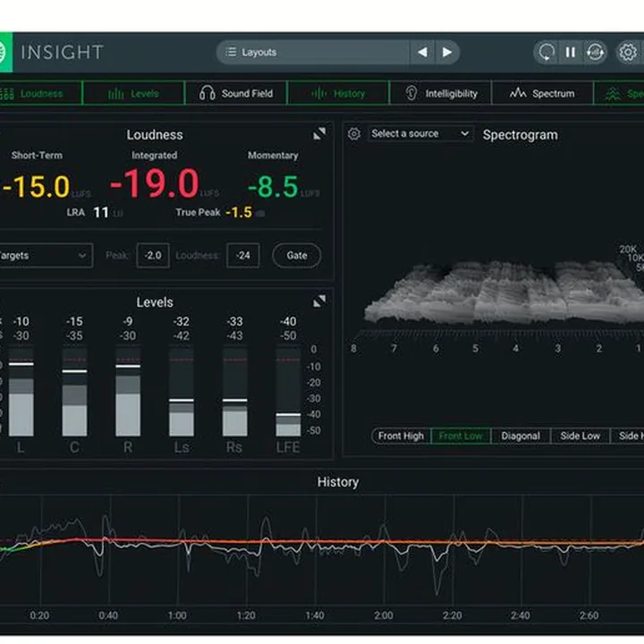
Task: Click the previous layout arrow
Action: [422, 52]
